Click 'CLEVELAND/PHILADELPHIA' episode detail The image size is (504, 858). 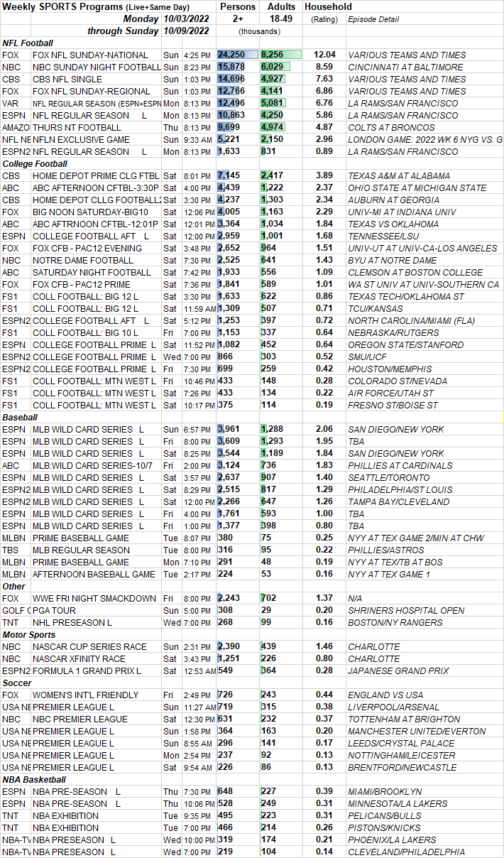pyautogui.click(x=406, y=852)
